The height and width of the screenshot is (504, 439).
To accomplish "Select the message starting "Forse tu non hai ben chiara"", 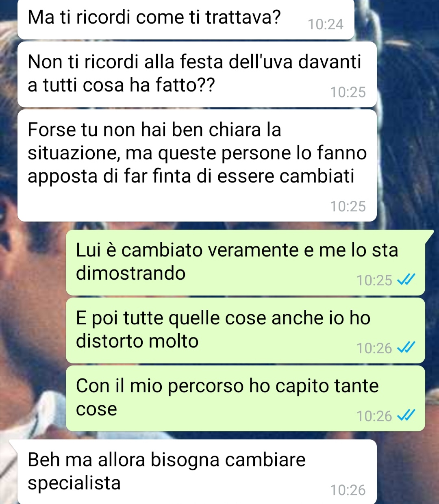I will click(x=197, y=165).
